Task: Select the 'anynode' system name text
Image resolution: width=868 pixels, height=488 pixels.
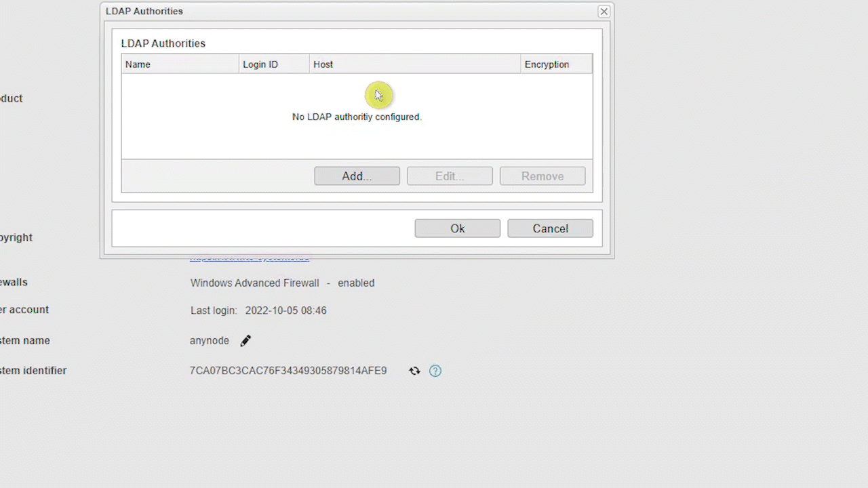Action: (210, 341)
